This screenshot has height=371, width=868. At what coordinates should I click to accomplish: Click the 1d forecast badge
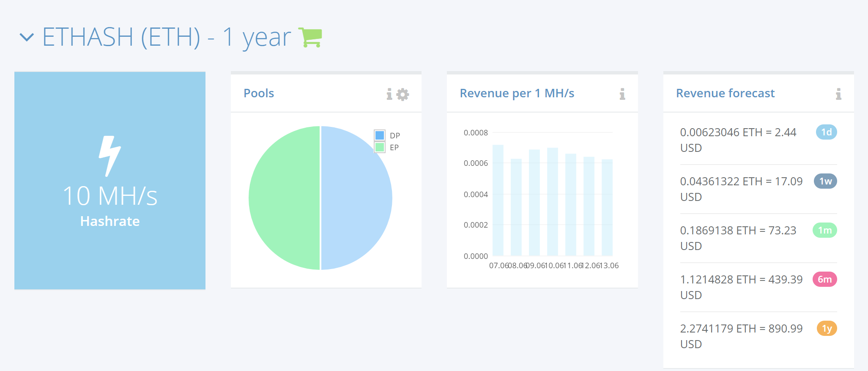pyautogui.click(x=826, y=132)
